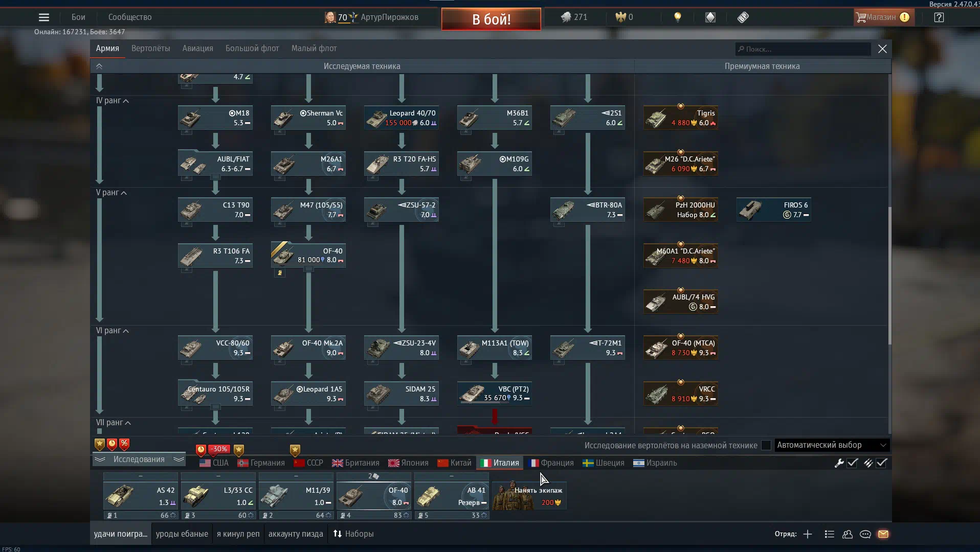980x552 pixels.
Task: Select the Швеция nation tab
Action: click(x=604, y=463)
